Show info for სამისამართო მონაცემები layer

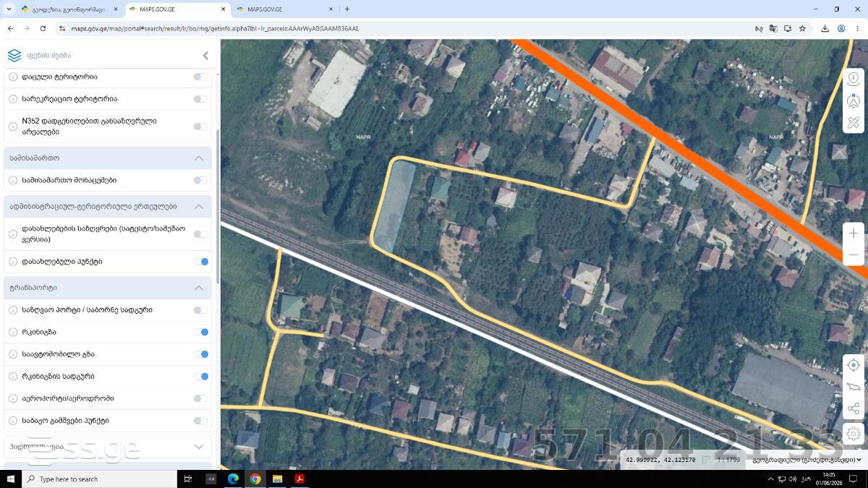coord(12,181)
